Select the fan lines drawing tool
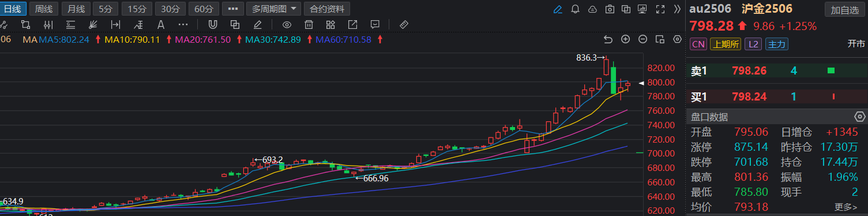 [93, 24]
